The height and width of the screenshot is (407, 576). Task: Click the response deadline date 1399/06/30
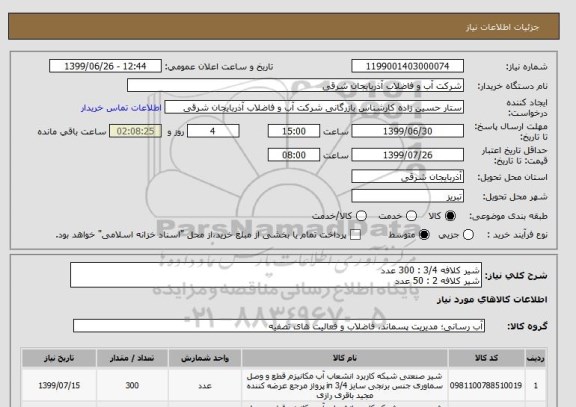tap(407, 131)
